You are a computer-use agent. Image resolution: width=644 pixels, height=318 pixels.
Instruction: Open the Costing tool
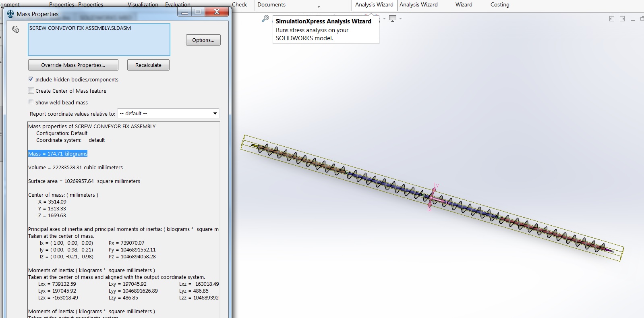click(x=500, y=4)
